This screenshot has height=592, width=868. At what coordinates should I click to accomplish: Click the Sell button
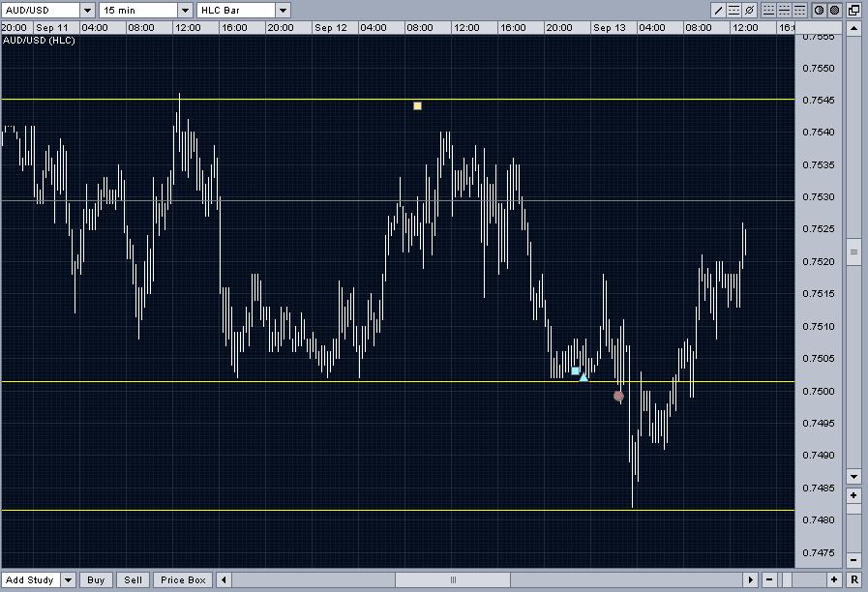pos(133,579)
